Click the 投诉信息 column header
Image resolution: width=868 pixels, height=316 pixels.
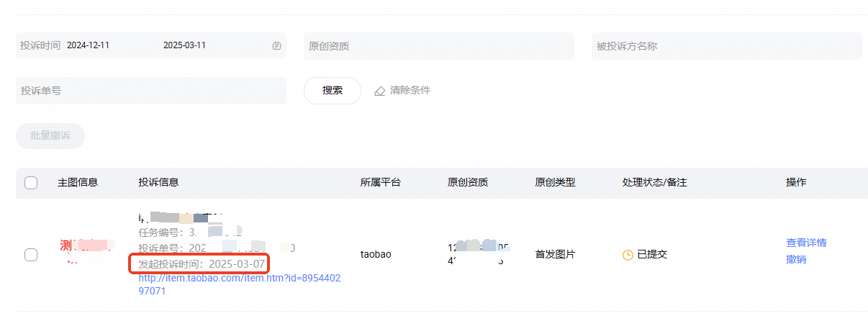(158, 183)
